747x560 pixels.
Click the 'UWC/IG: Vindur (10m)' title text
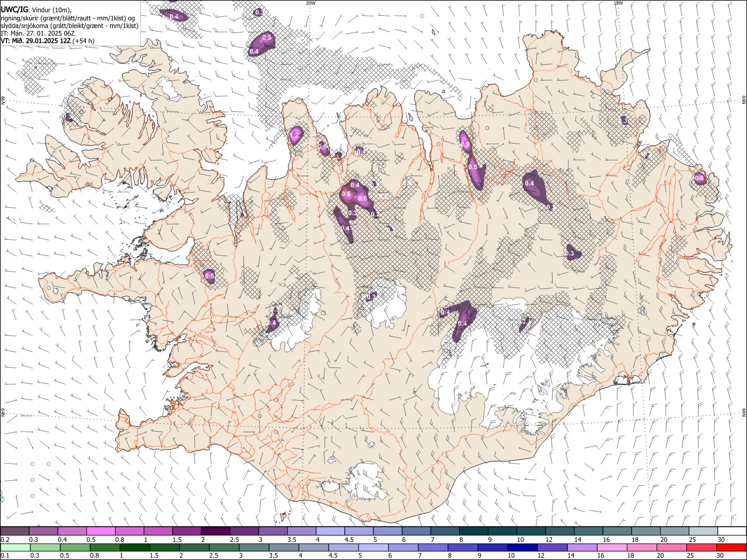[36, 9]
